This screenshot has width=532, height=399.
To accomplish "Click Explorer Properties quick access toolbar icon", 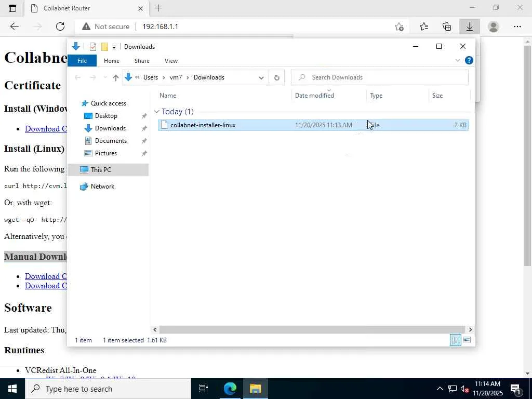I will [x=92, y=47].
